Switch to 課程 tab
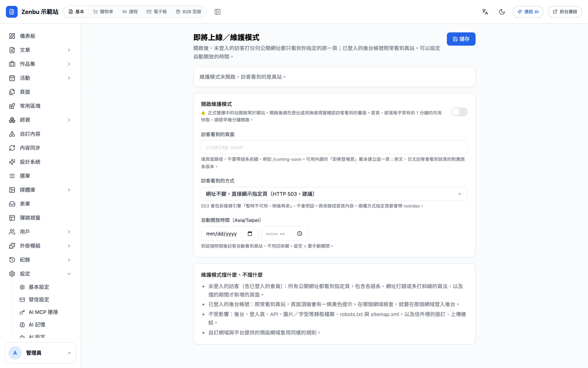Screen dimensions: 588x368 coord(130,12)
